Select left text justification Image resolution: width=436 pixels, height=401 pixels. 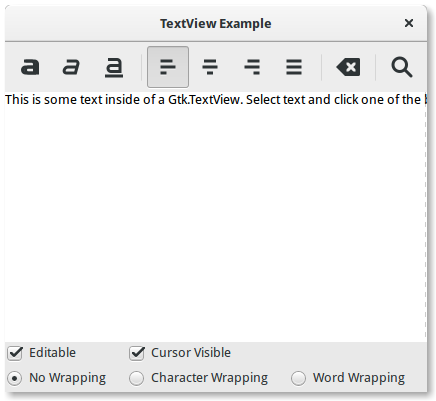pyautogui.click(x=168, y=67)
